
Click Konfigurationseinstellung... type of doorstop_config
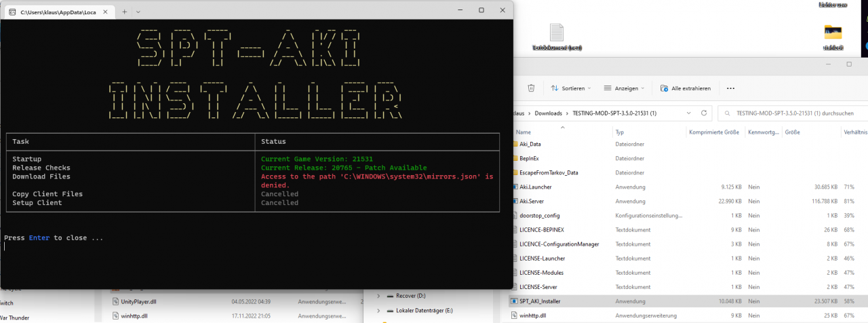(x=648, y=215)
